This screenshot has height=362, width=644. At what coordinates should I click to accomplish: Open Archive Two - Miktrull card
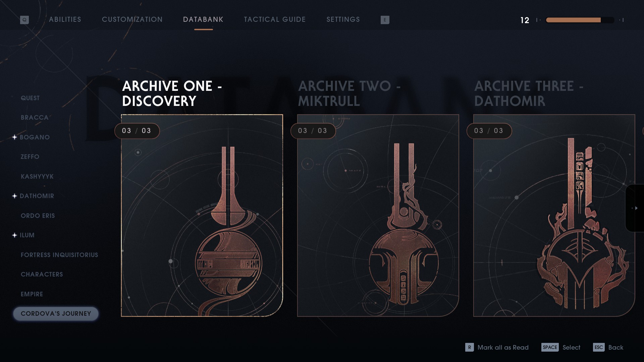378,216
